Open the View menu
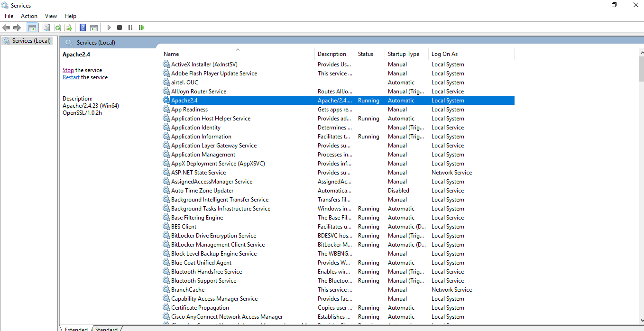Image resolution: width=644 pixels, height=331 pixels. coord(51,16)
